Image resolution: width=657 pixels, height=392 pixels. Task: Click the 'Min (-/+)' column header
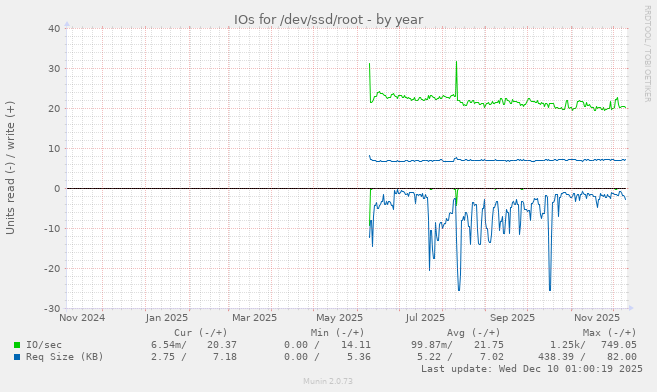[337, 333]
